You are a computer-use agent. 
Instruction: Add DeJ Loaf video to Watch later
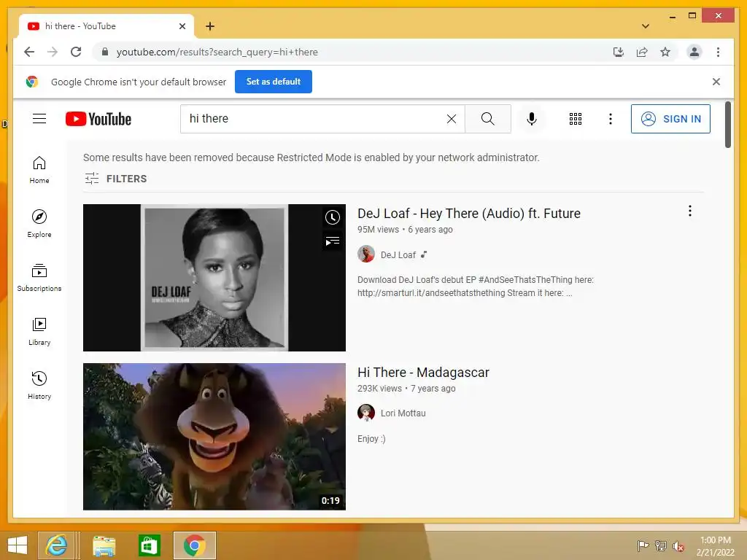pyautogui.click(x=333, y=217)
